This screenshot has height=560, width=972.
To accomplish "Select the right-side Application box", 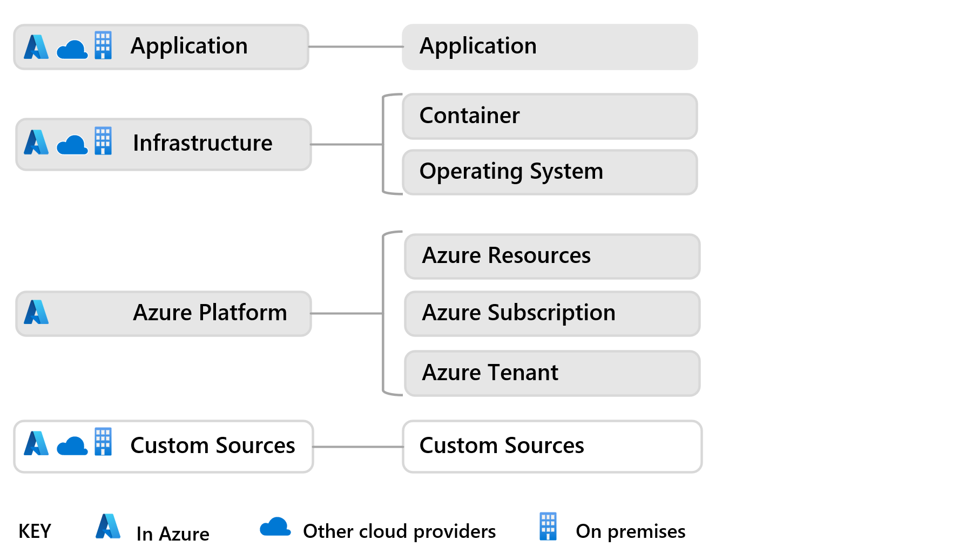I will coord(550,47).
